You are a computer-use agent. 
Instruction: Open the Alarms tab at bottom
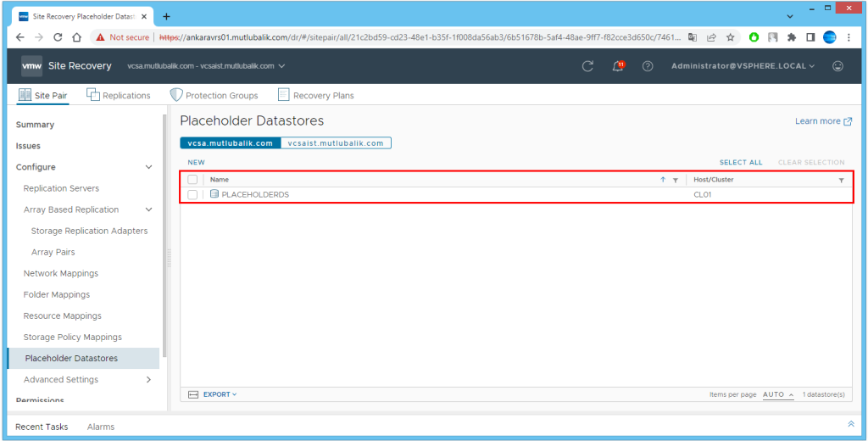[101, 427]
